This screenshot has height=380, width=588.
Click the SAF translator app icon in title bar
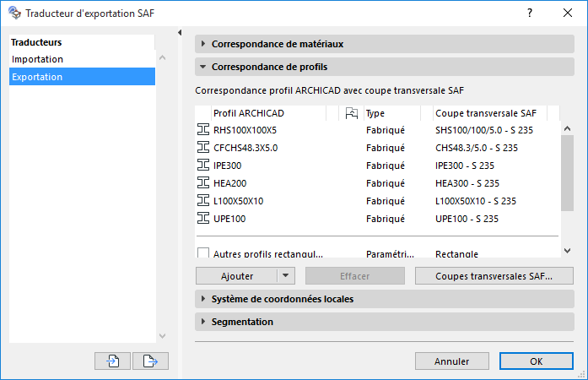tap(14, 13)
